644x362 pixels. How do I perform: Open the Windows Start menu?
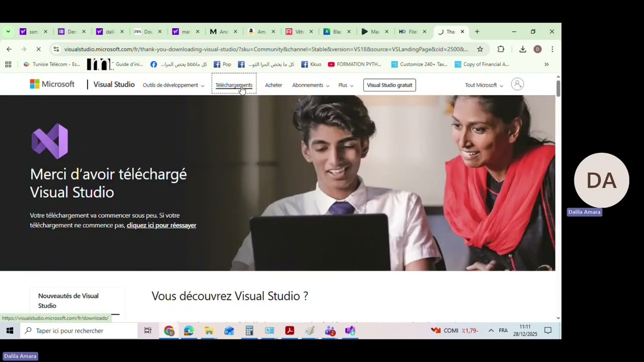tap(10, 331)
